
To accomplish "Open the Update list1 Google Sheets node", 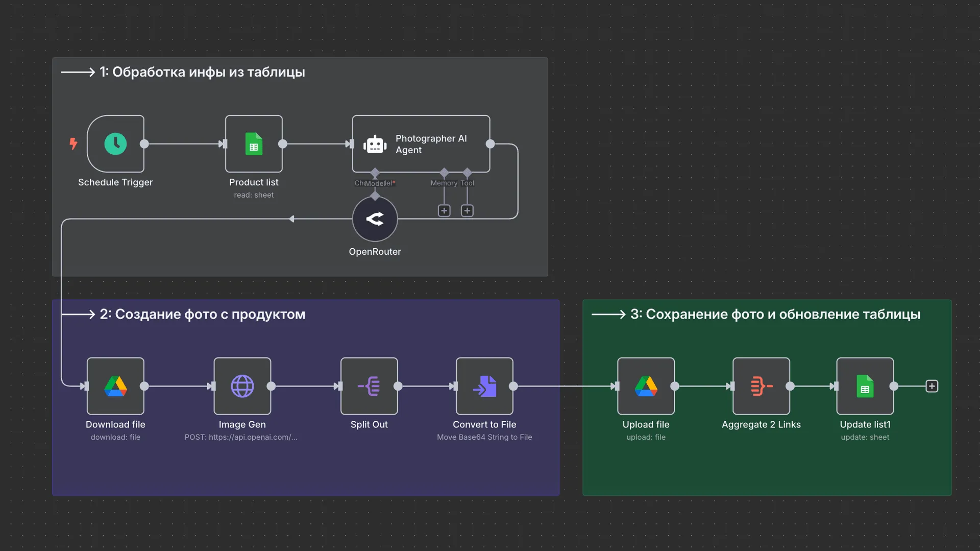I will [x=865, y=386].
